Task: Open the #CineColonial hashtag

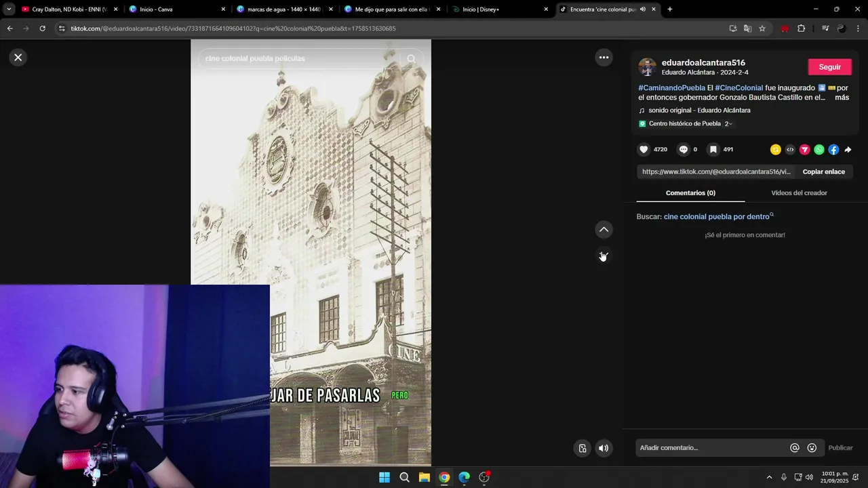Action: 738,88
